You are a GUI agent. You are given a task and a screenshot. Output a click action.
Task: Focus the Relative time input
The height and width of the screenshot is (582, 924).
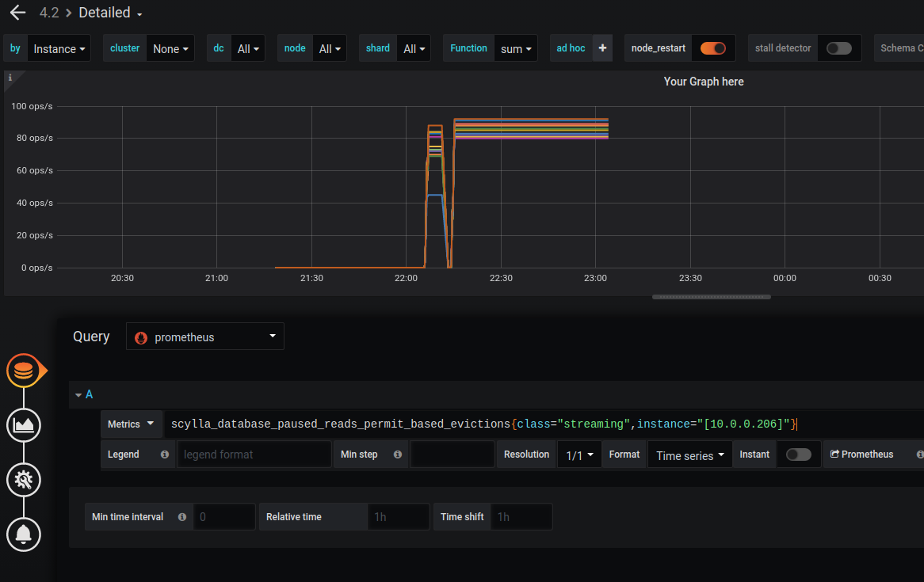[x=399, y=516]
